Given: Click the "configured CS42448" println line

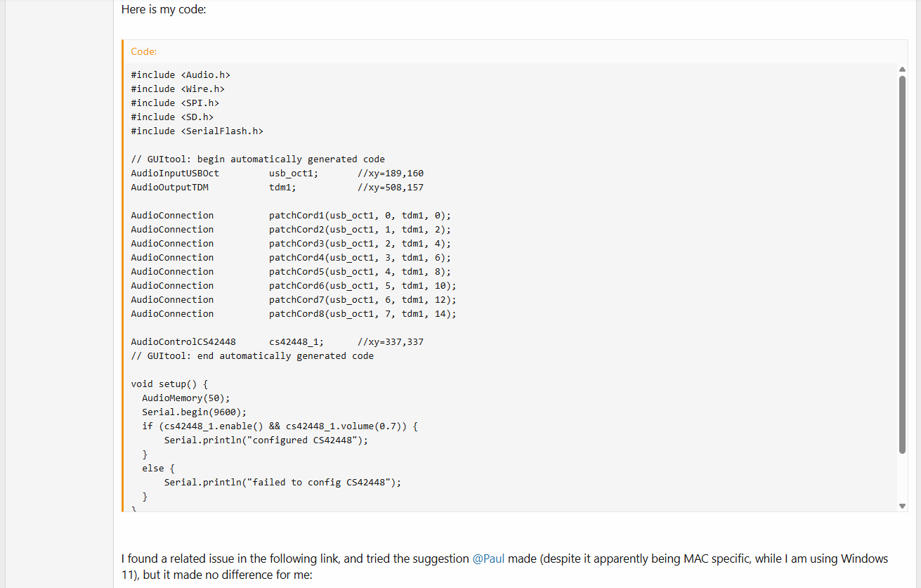Looking at the screenshot, I should click(x=266, y=440).
